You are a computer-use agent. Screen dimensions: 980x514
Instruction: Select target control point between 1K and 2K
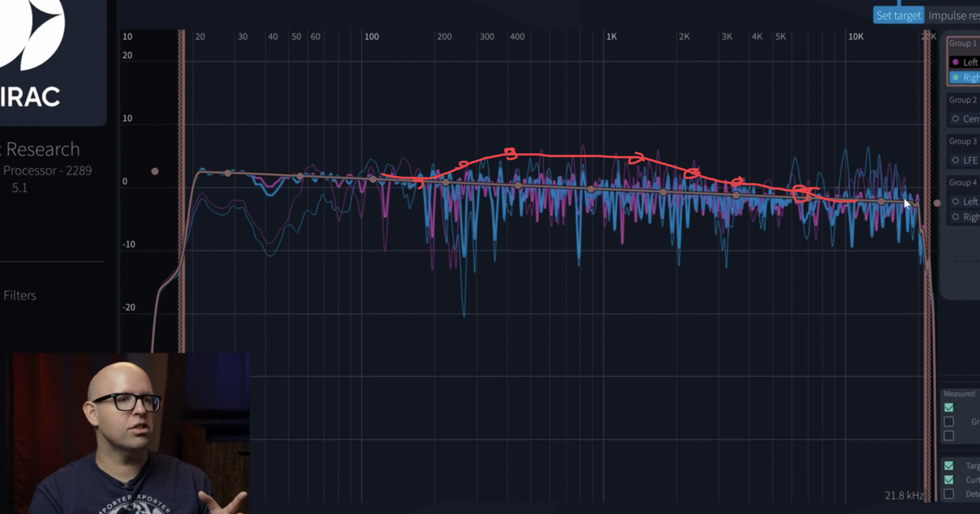click(x=663, y=192)
